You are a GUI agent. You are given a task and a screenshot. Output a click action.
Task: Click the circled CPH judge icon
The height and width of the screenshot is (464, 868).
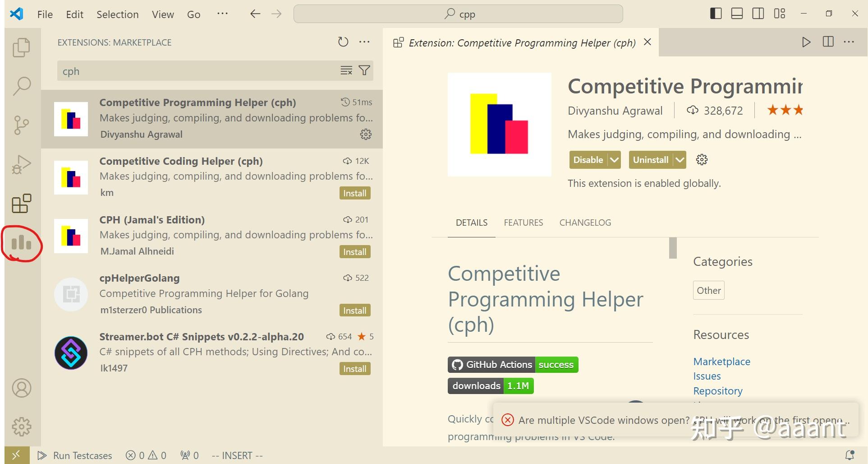(21, 243)
